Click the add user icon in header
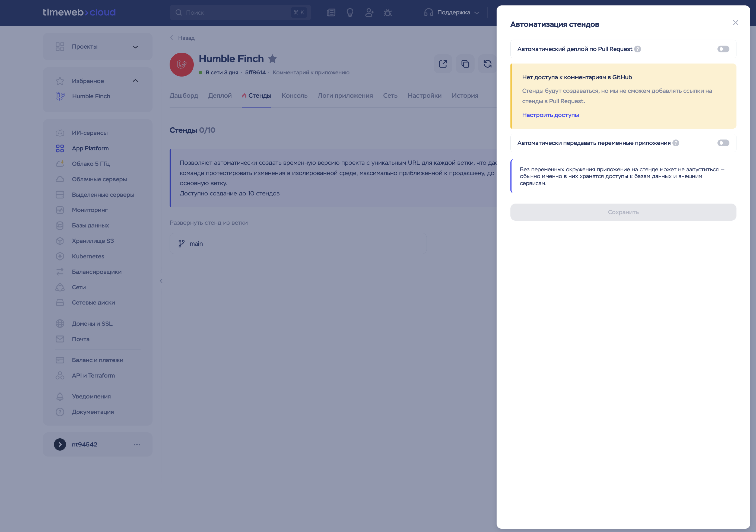Viewport: 756px width, 532px height. point(369,12)
